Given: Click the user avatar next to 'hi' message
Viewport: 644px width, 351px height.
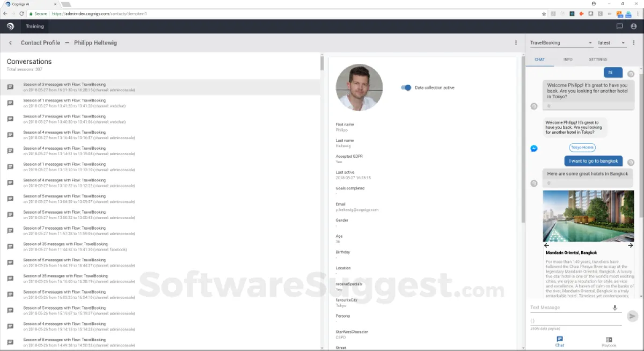Looking at the screenshot, I should [x=631, y=74].
